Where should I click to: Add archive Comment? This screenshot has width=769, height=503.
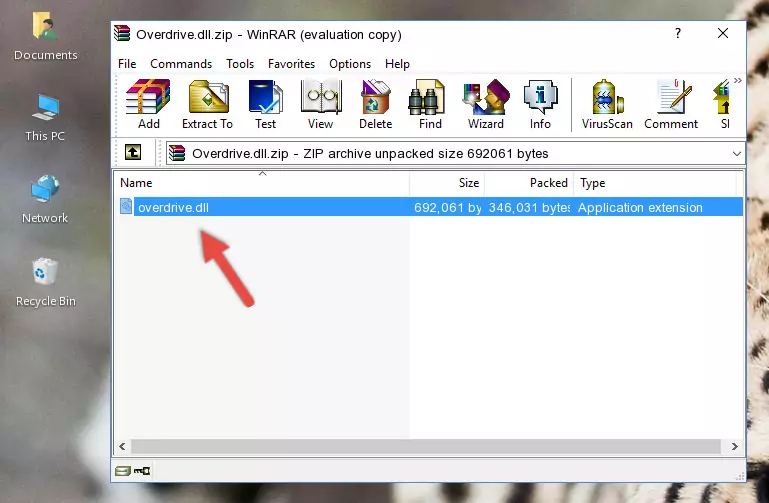click(671, 104)
